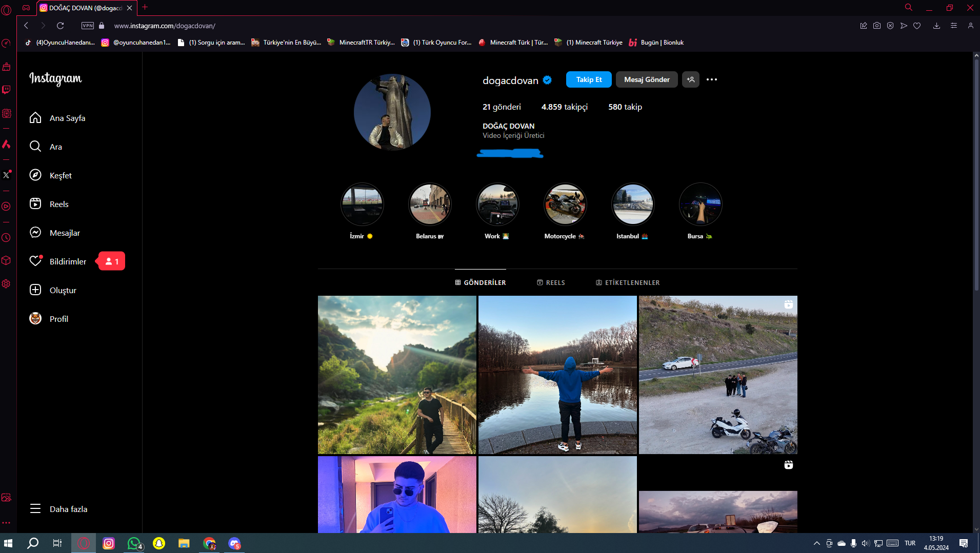Switch to the ETİKETLENENLER tab
980x553 pixels.
[628, 282]
